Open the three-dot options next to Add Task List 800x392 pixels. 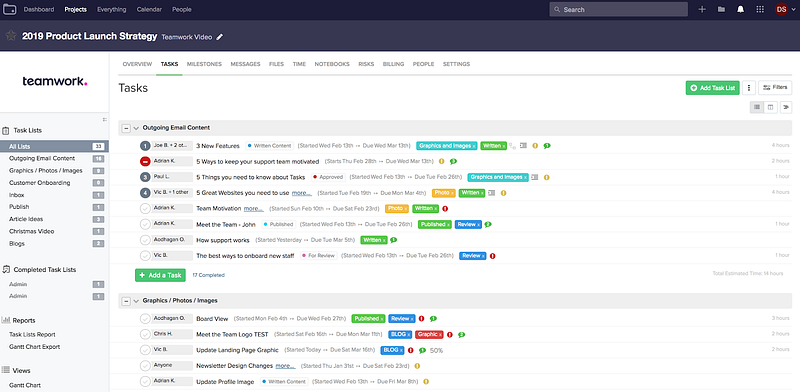tap(748, 88)
